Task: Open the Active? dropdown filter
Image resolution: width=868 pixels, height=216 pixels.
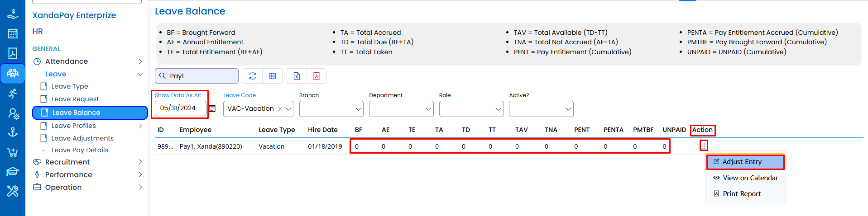Action: [541, 109]
